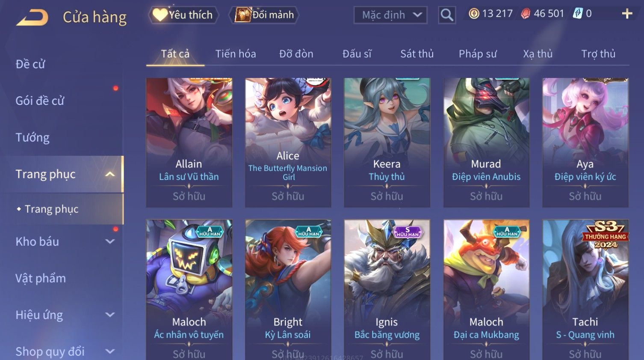644x360 pixels.
Task: Expand the Hiệu ứng sidebar section
Action: (x=110, y=315)
